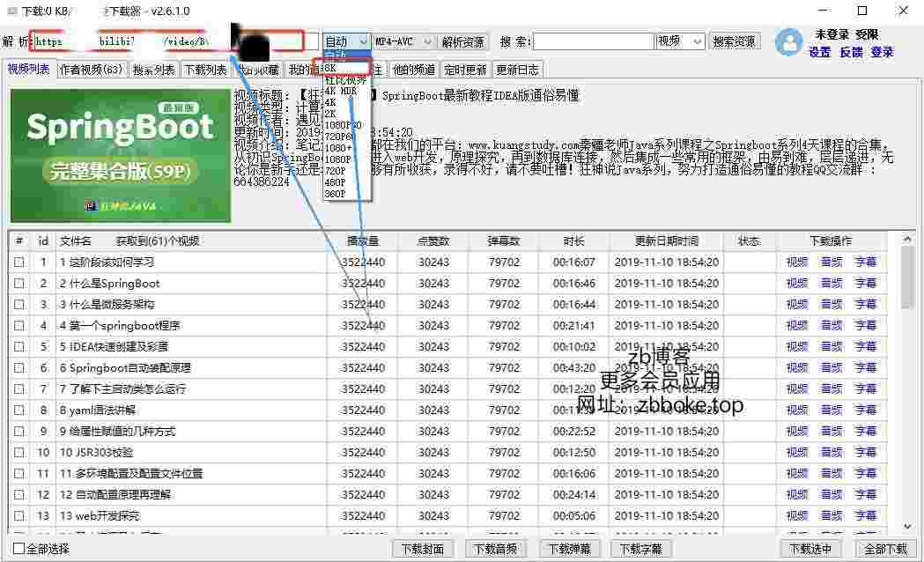Click the 解析资源 button
Image resolution: width=924 pixels, height=562 pixels.
462,41
